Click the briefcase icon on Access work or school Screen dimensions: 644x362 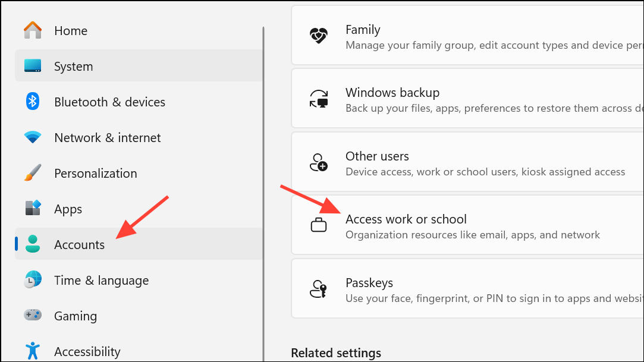pos(319,225)
